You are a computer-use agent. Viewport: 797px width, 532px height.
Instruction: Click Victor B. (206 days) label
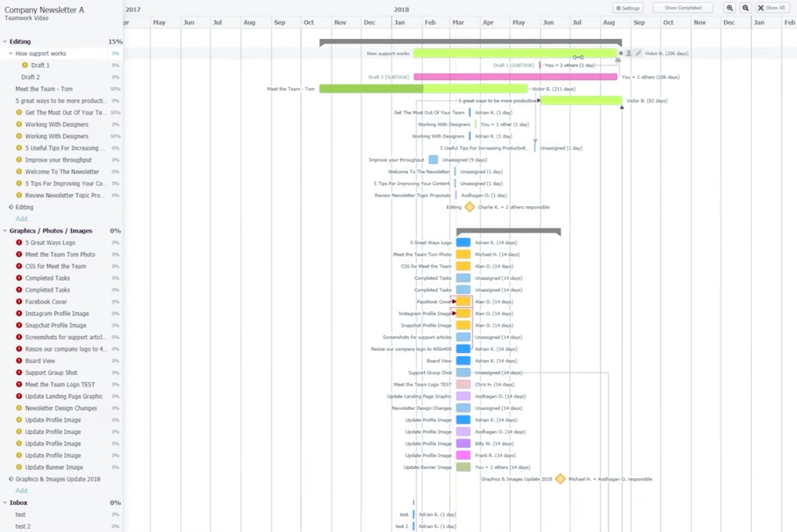point(666,53)
